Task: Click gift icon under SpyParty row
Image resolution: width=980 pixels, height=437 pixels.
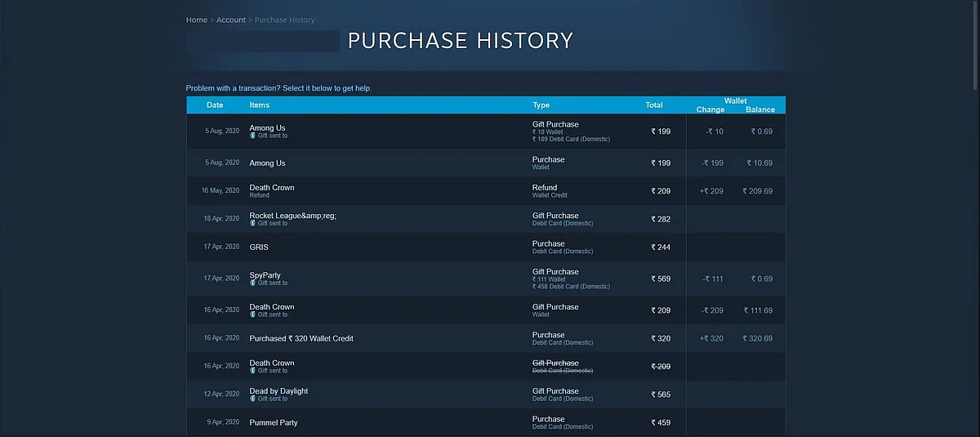Action: coord(253,283)
